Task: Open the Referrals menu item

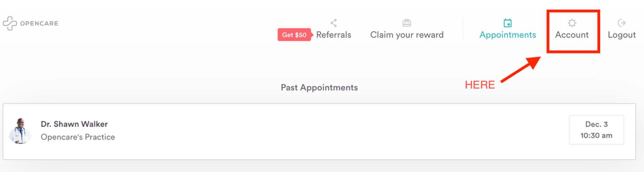Action: (x=334, y=35)
